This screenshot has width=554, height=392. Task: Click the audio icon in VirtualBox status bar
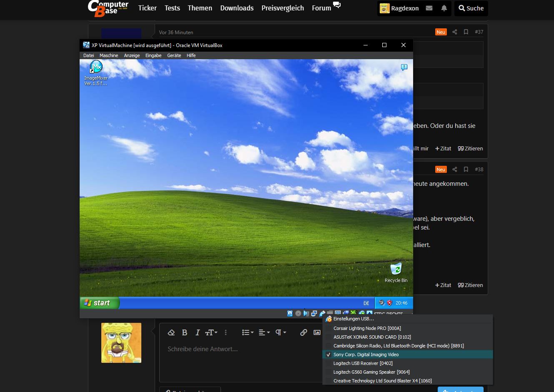pos(306,313)
